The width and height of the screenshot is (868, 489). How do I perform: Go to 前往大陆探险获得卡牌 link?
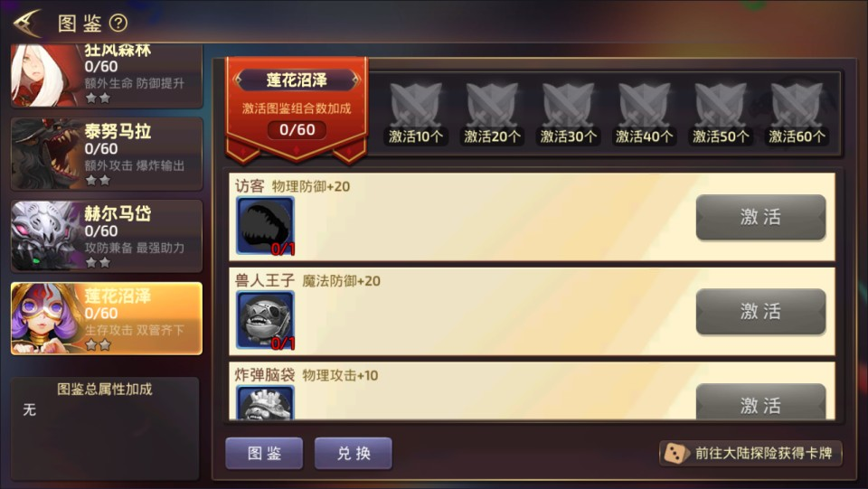750,453
